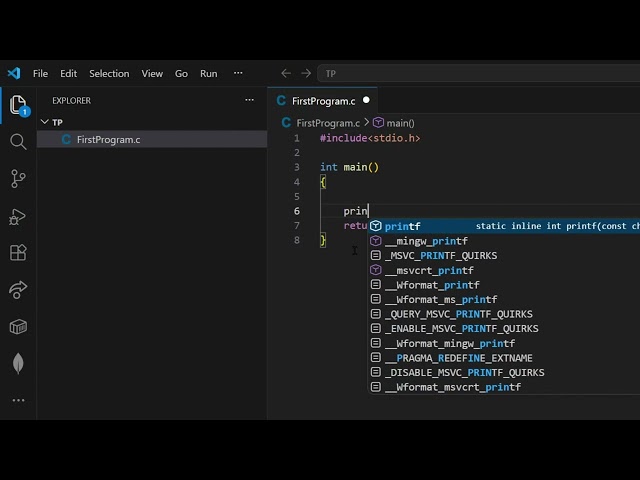Open the Source Control view icon
Image resolution: width=640 pixels, height=480 pixels.
pos(18,178)
